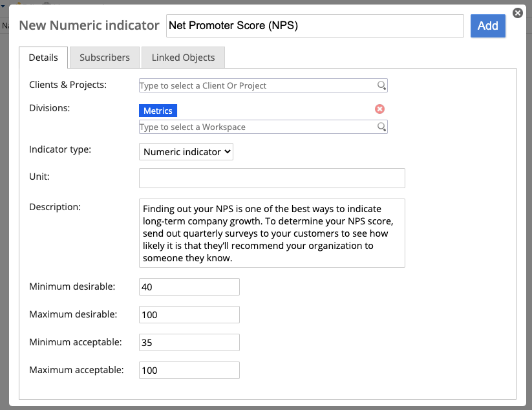The height and width of the screenshot is (410, 532).
Task: Click the Type to select a Workspace field
Action: tap(263, 127)
